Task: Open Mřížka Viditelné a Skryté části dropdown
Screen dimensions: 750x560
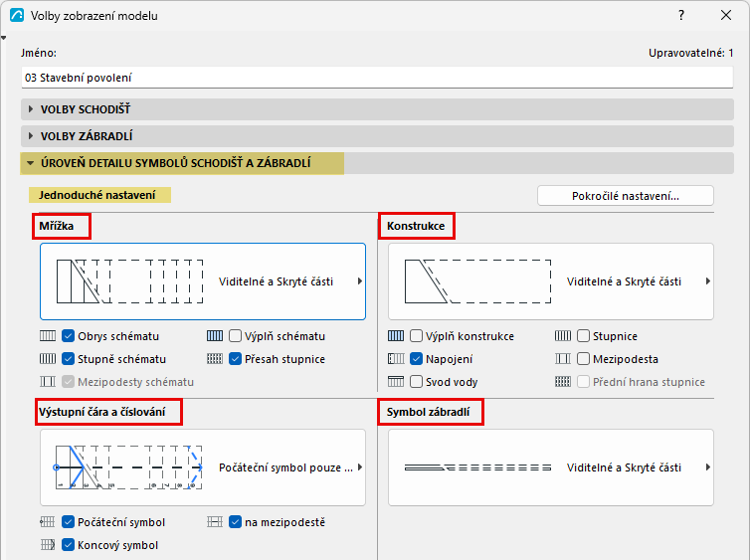Action: point(203,281)
